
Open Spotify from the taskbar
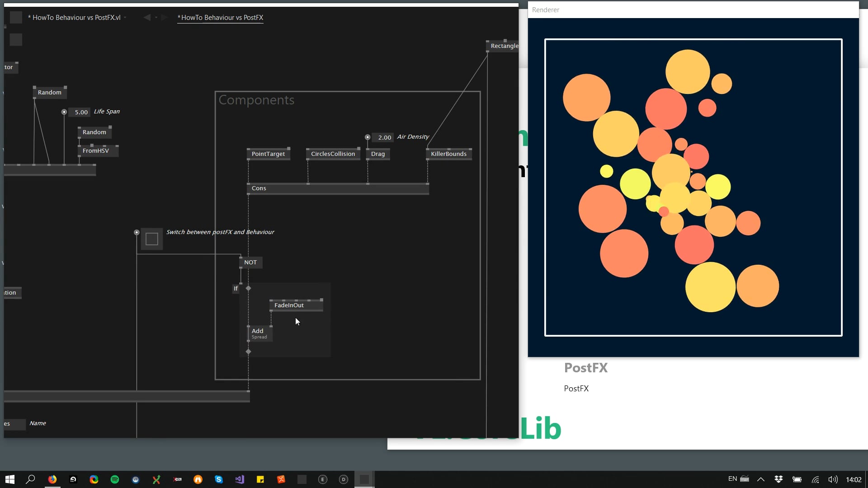tap(115, 479)
